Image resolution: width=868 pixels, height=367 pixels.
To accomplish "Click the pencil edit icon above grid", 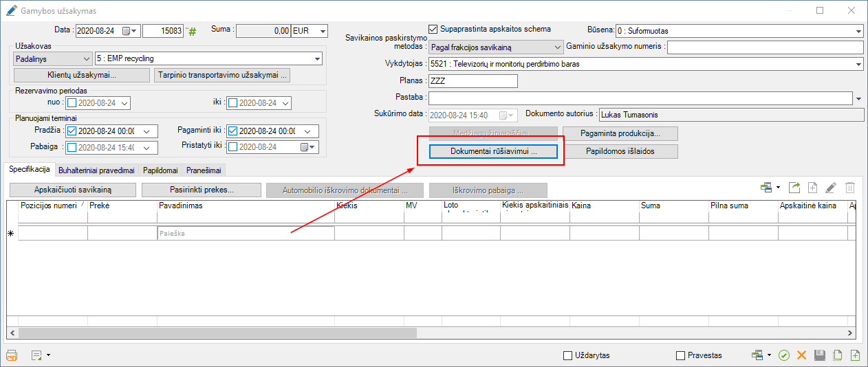I will click(831, 187).
